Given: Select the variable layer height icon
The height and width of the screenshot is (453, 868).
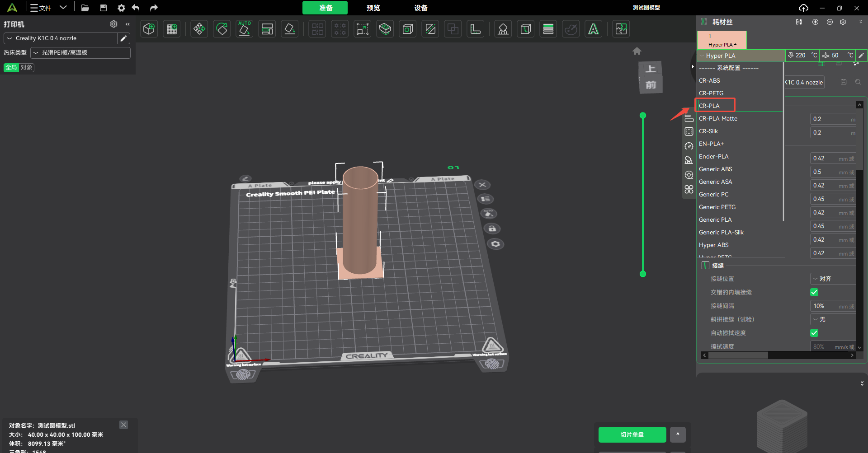Looking at the screenshot, I should 548,29.
